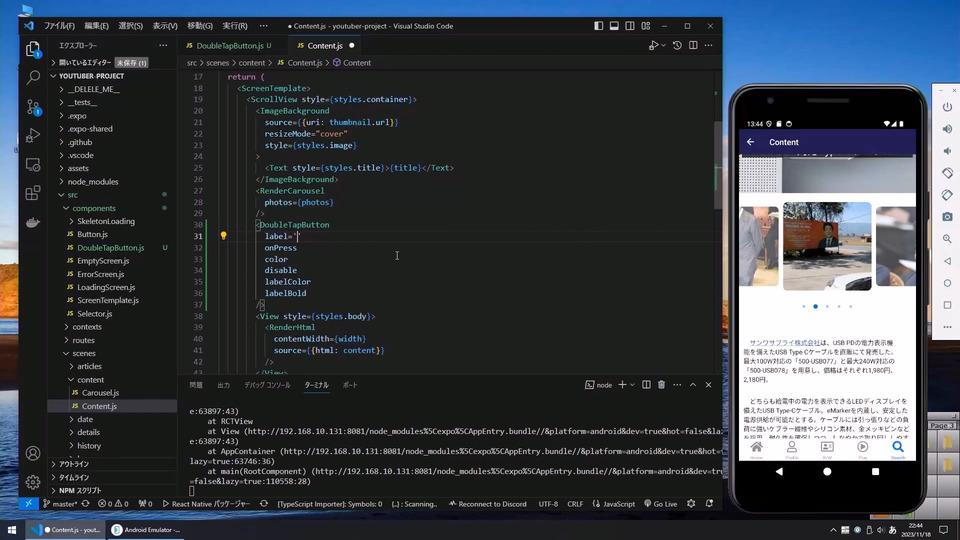Viewport: 960px width, 540px height.
Task: Click the Run code play icon
Action: pyautogui.click(x=653, y=45)
